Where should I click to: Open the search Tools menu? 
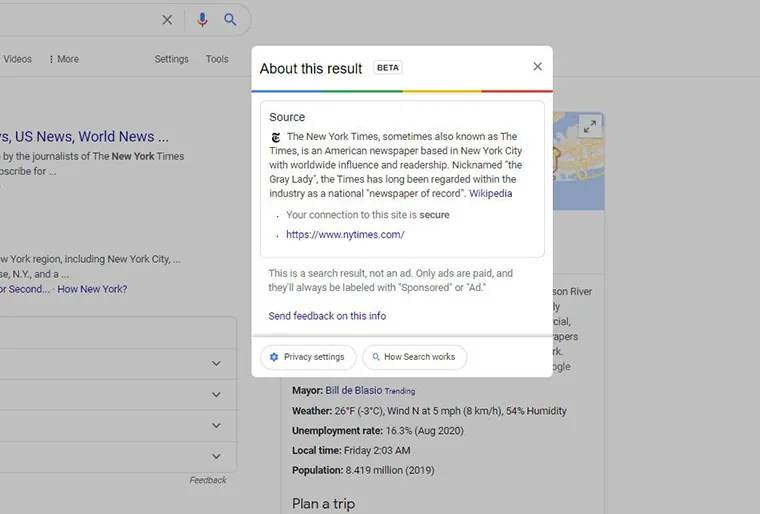[x=217, y=59]
